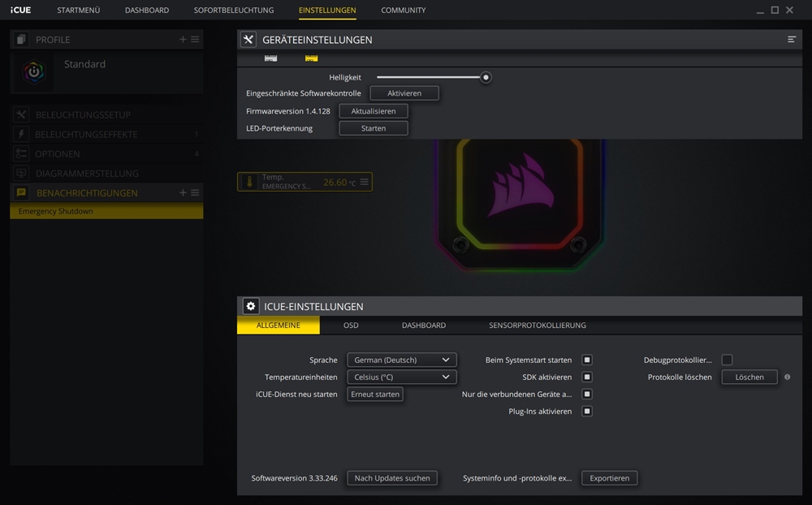The image size is (812, 505).
Task: Click the Erneut starten button
Action: (x=375, y=394)
